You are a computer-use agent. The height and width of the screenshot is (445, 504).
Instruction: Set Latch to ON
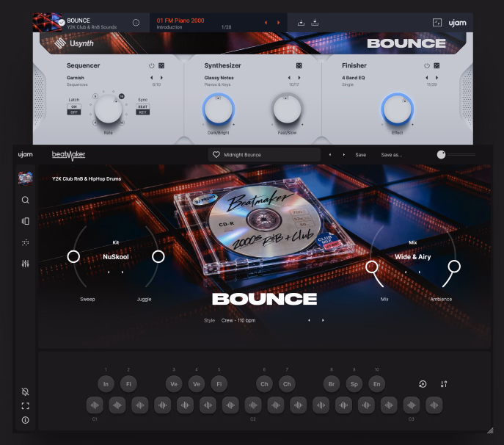point(74,106)
